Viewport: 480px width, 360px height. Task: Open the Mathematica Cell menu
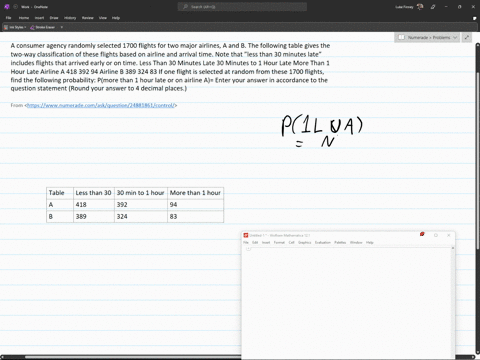coord(291,243)
